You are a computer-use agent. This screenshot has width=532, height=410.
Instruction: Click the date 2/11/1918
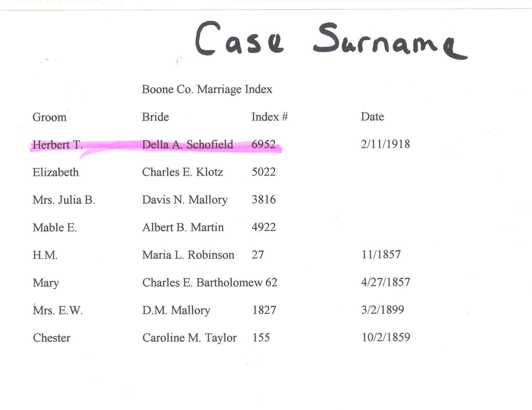click(385, 144)
